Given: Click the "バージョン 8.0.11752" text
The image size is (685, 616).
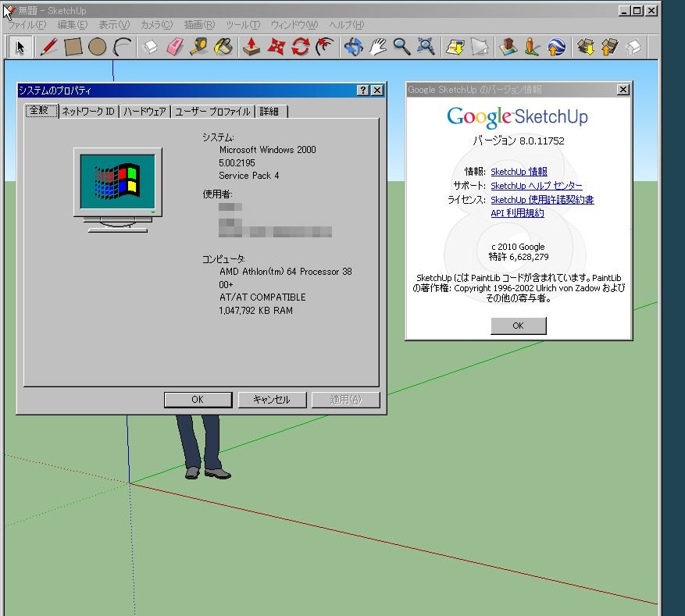Looking at the screenshot, I should (519, 141).
